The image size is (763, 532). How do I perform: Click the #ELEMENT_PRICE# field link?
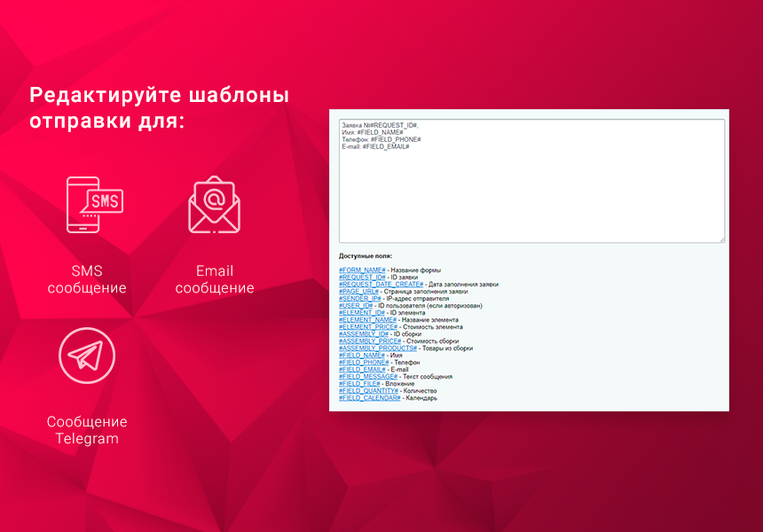click(367, 326)
